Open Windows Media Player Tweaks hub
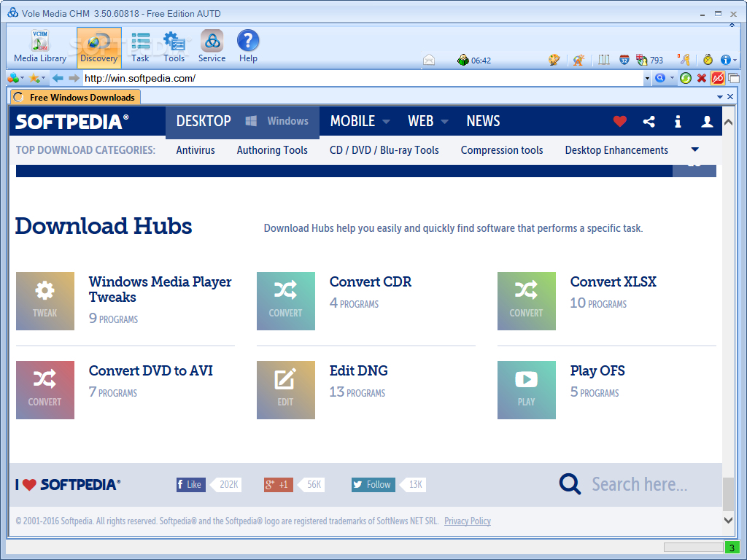This screenshot has height=560, width=747. coord(160,289)
